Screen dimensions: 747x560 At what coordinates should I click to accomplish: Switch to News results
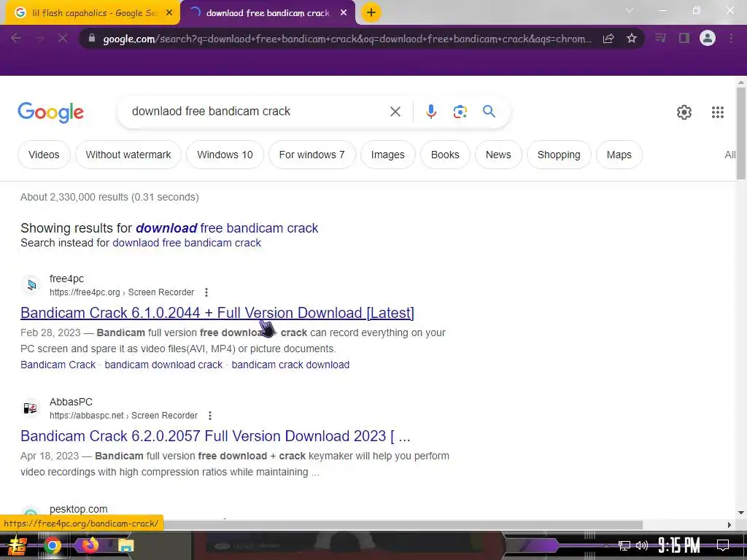498,155
